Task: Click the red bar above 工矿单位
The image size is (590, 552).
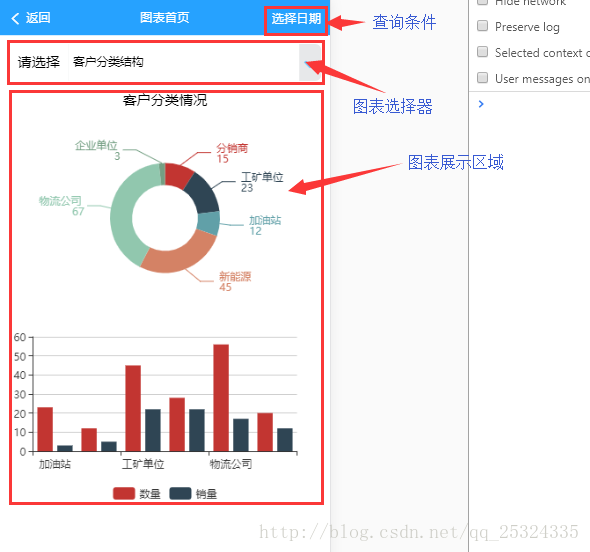Action: coord(133,408)
